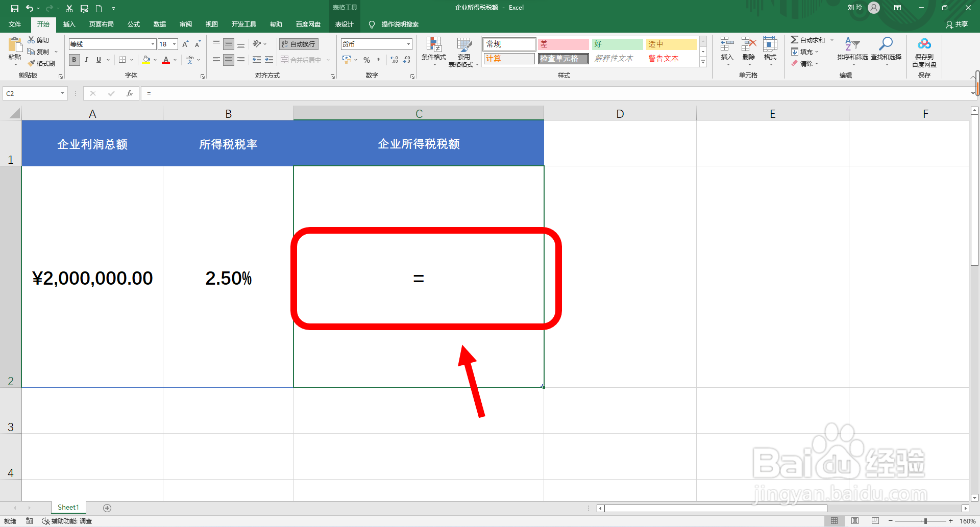This screenshot has width=980, height=527.
Task: Open the borders icon in font group
Action: pyautogui.click(x=122, y=60)
